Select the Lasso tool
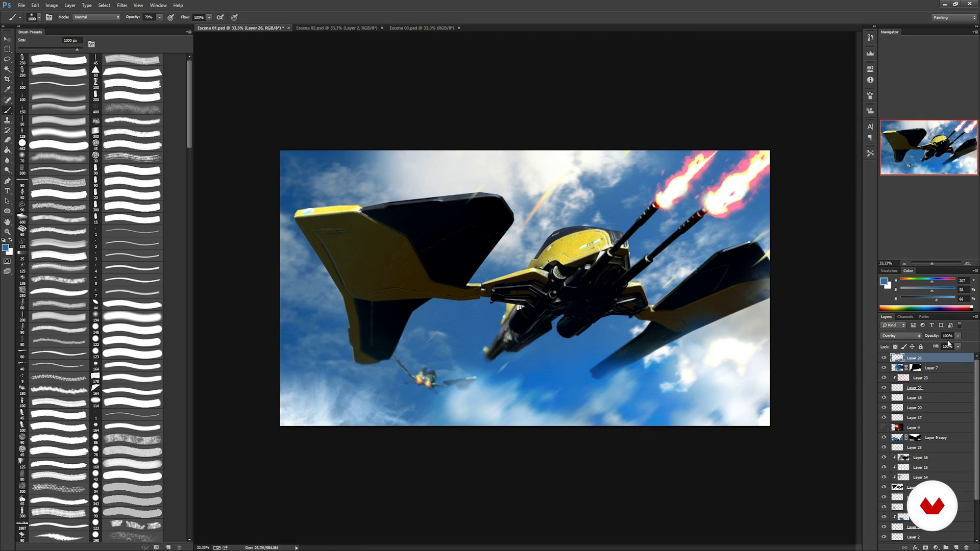 pos(7,59)
